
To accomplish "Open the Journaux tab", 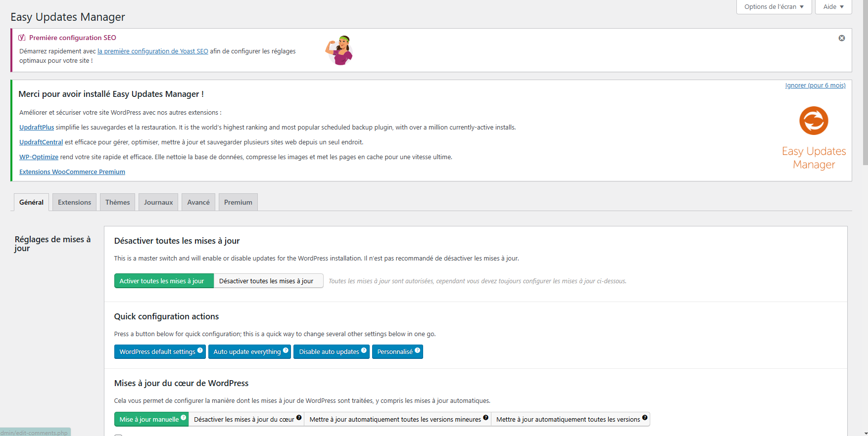I will (158, 202).
